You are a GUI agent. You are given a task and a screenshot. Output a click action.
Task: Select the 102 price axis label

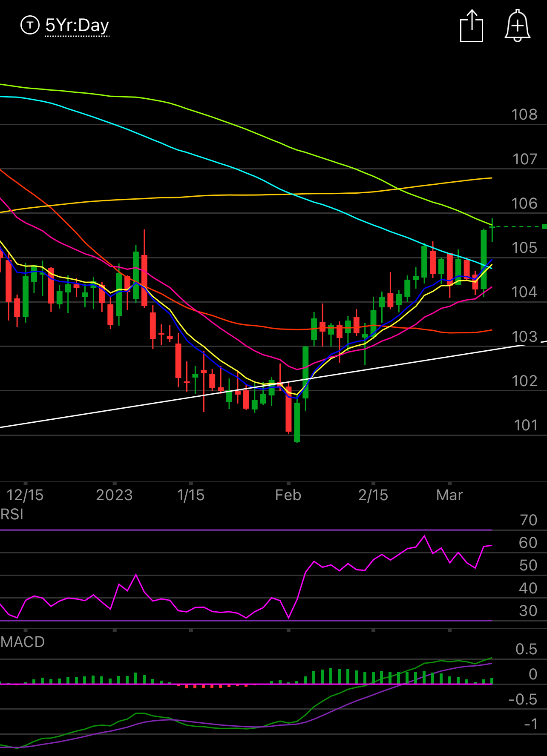[x=524, y=381]
